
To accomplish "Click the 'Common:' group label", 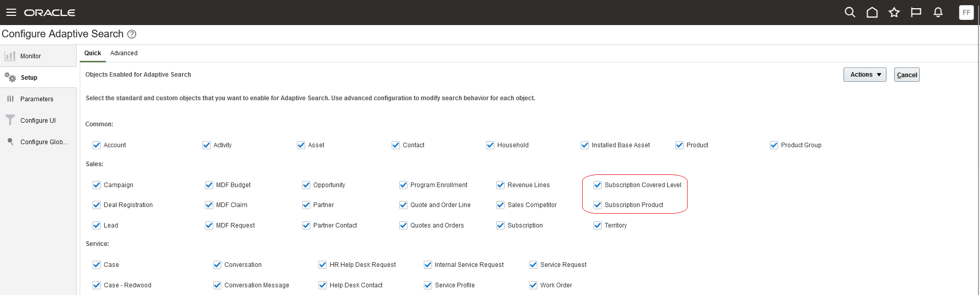I will coord(99,124).
